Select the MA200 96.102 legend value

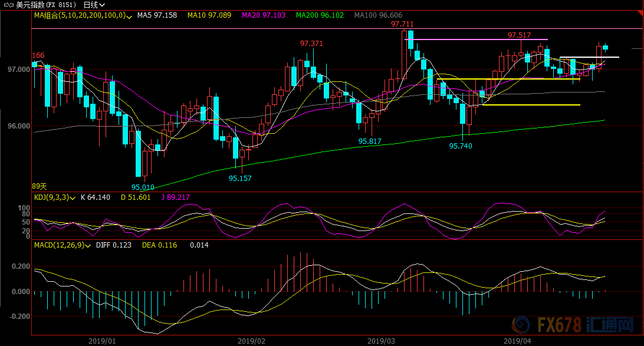pyautogui.click(x=320, y=15)
